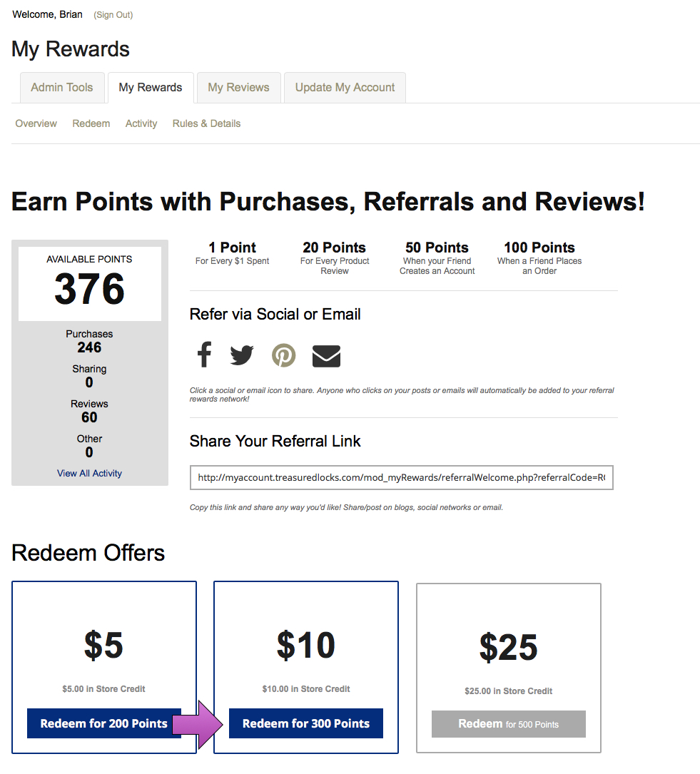Image resolution: width=700 pixels, height=774 pixels.
Task: Share rewards via the Pinterest icon
Action: (283, 355)
